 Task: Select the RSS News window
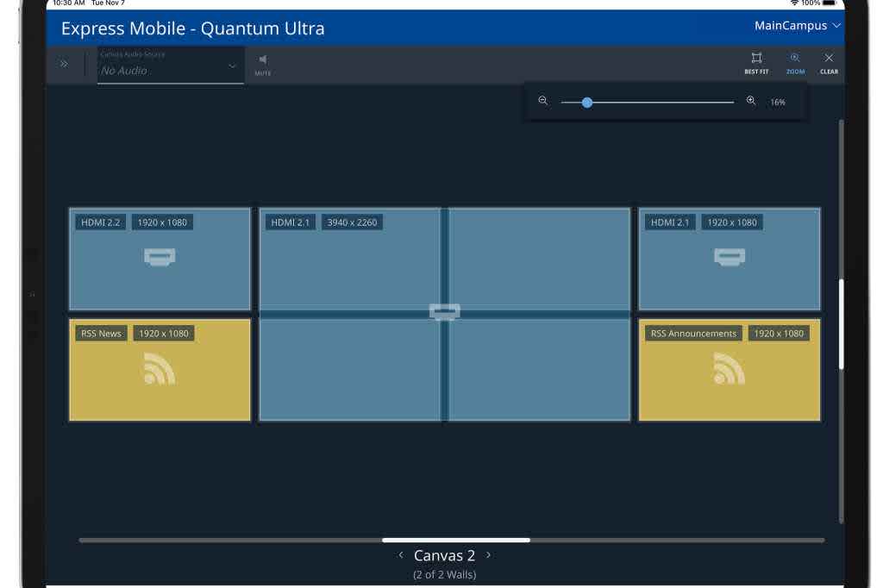point(160,370)
